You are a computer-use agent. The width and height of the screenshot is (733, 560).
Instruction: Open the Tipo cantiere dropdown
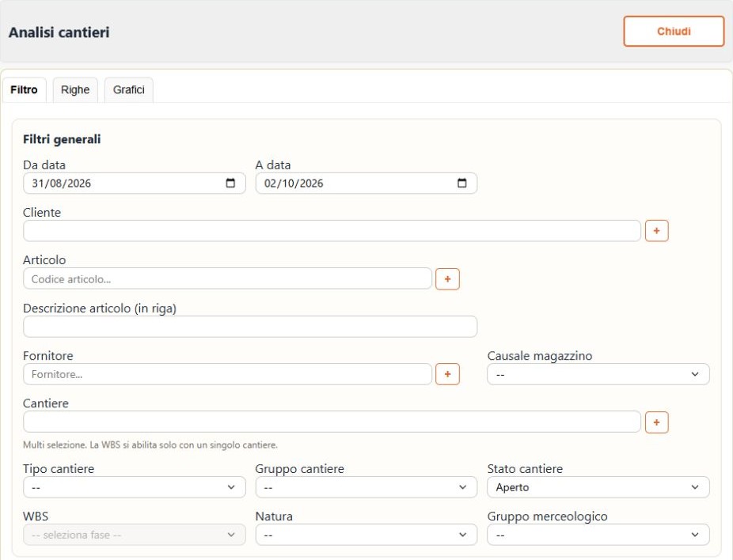click(134, 487)
